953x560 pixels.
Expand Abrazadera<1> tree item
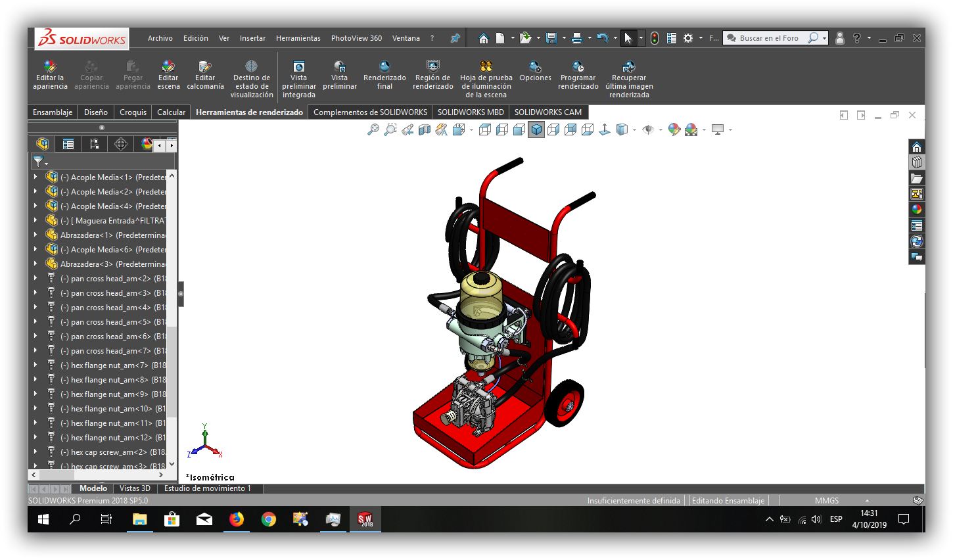35,235
